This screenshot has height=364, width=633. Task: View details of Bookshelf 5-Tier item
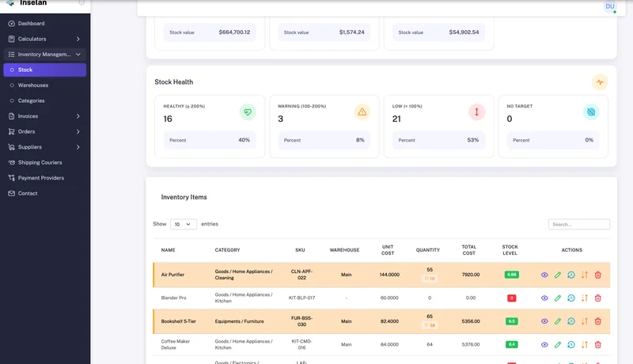click(544, 321)
